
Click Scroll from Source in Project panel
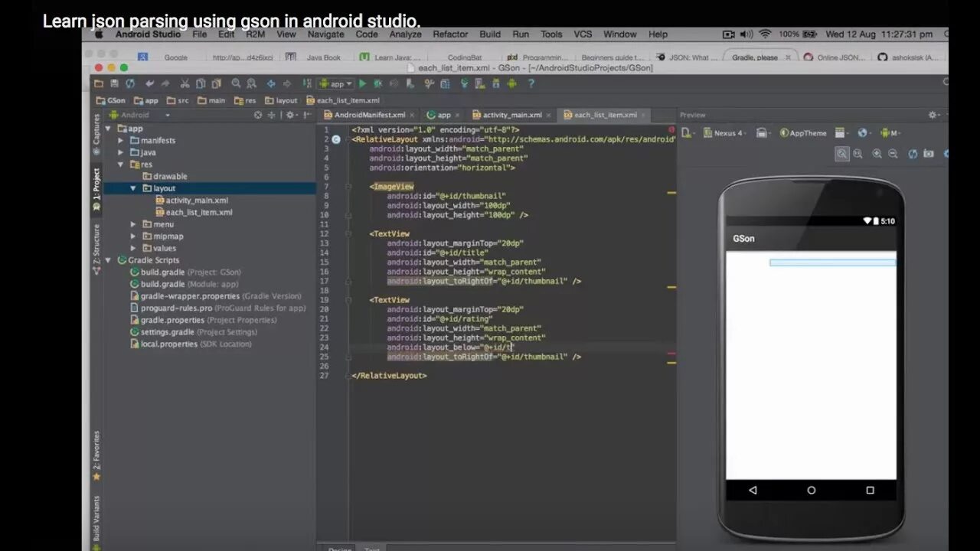tap(258, 115)
